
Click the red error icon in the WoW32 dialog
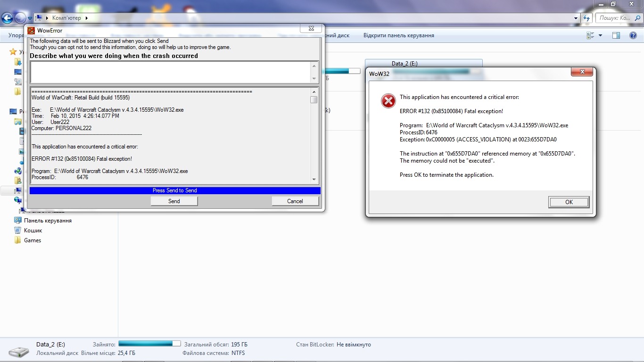(388, 101)
